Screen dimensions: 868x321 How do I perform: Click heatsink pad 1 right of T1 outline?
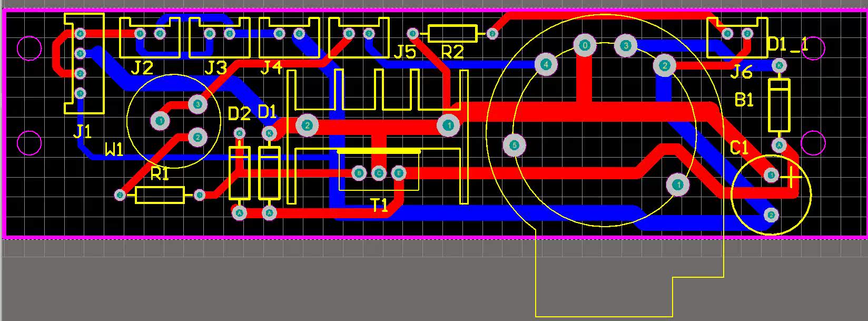coord(448,125)
